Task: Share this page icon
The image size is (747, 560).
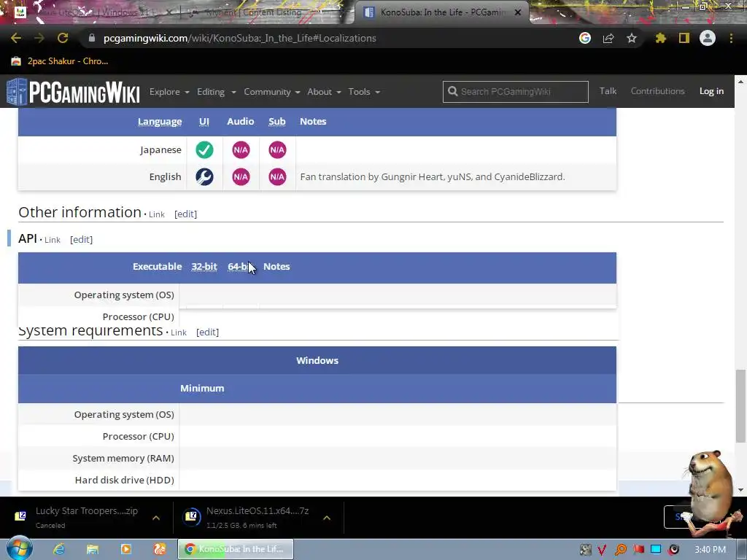Action: (x=608, y=38)
